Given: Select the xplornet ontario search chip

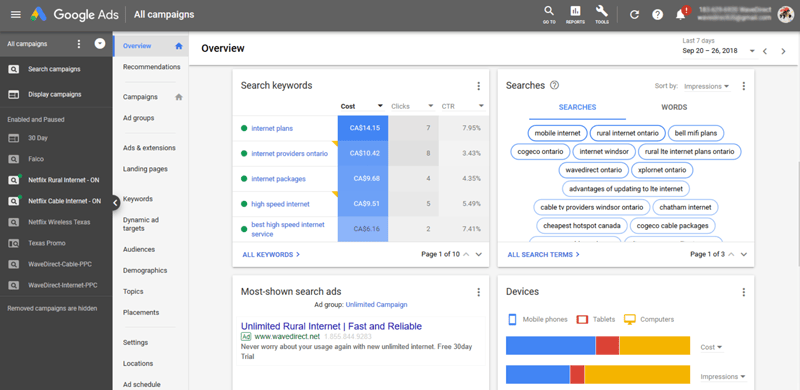Looking at the screenshot, I should [662, 170].
